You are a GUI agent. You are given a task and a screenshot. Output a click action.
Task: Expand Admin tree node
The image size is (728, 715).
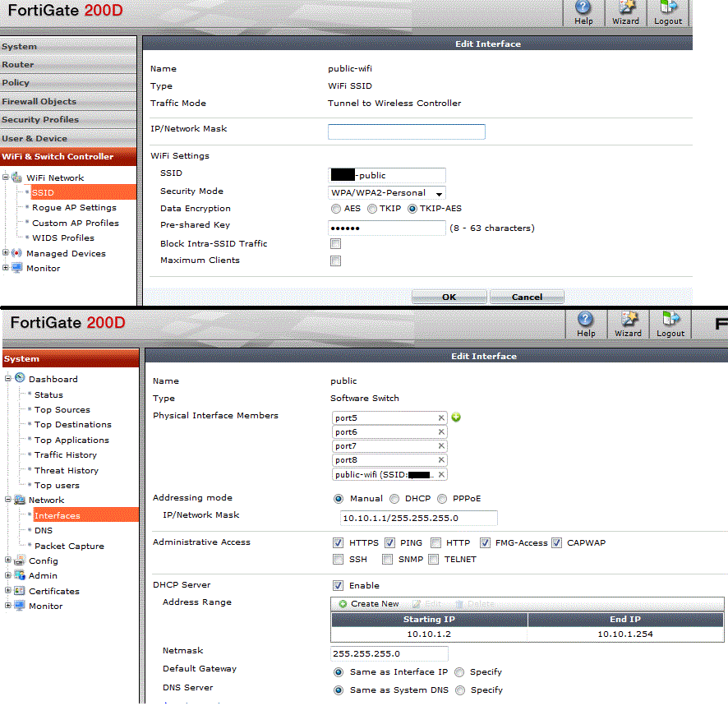[x=8, y=574]
